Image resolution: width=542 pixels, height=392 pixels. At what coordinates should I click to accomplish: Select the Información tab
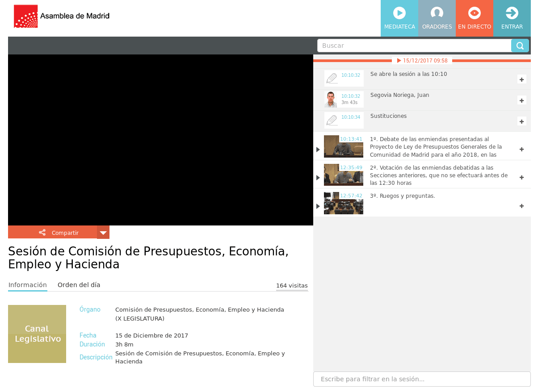(28, 285)
